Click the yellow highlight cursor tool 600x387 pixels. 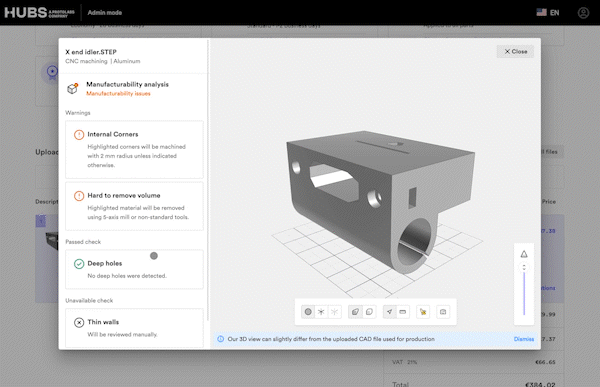pos(423,312)
